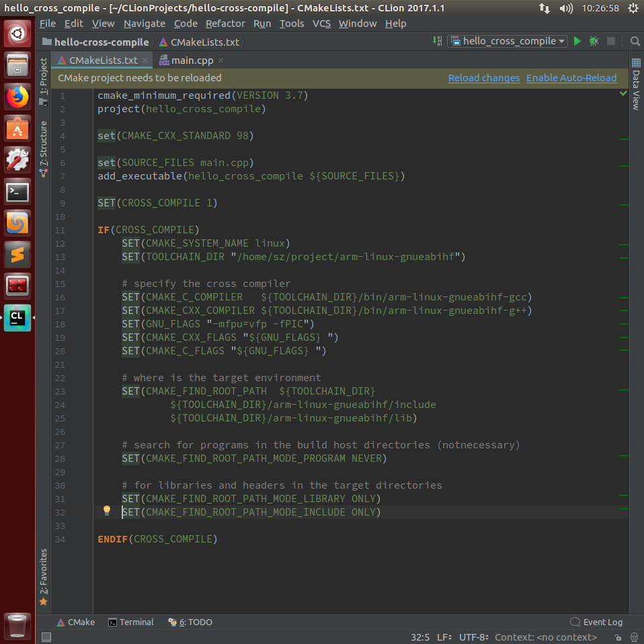The height and width of the screenshot is (644, 644).
Task: Click the Reload changes link
Action: (x=484, y=78)
